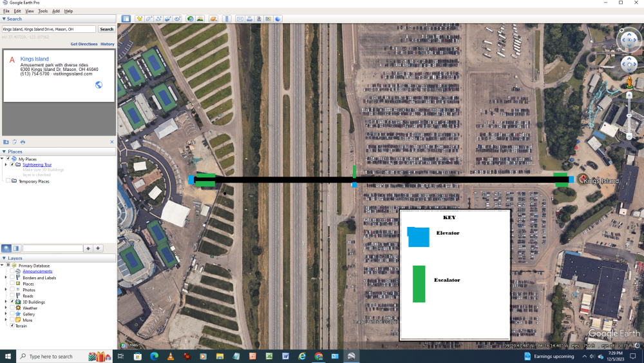Viewport: 644px width, 363px height.
Task: Select the Add Image Overlay tool
Action: (x=168, y=19)
